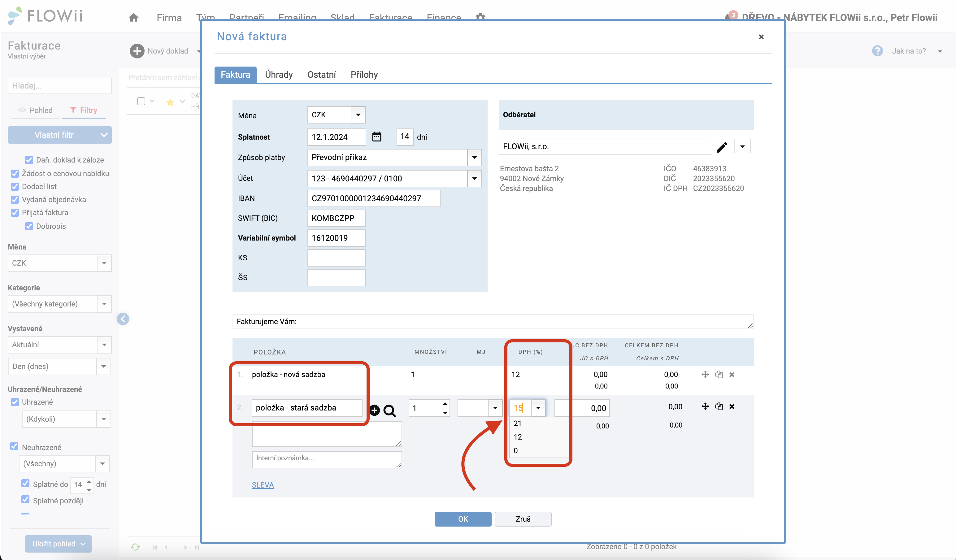The image size is (956, 560).
Task: Delete the položka - nová sadzba row
Action: (732, 375)
